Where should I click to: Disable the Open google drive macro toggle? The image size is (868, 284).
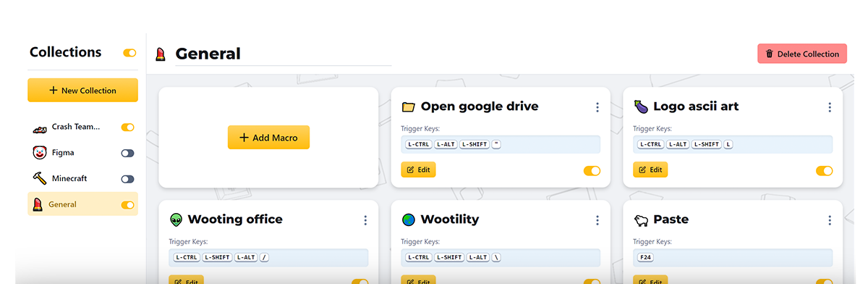592,171
